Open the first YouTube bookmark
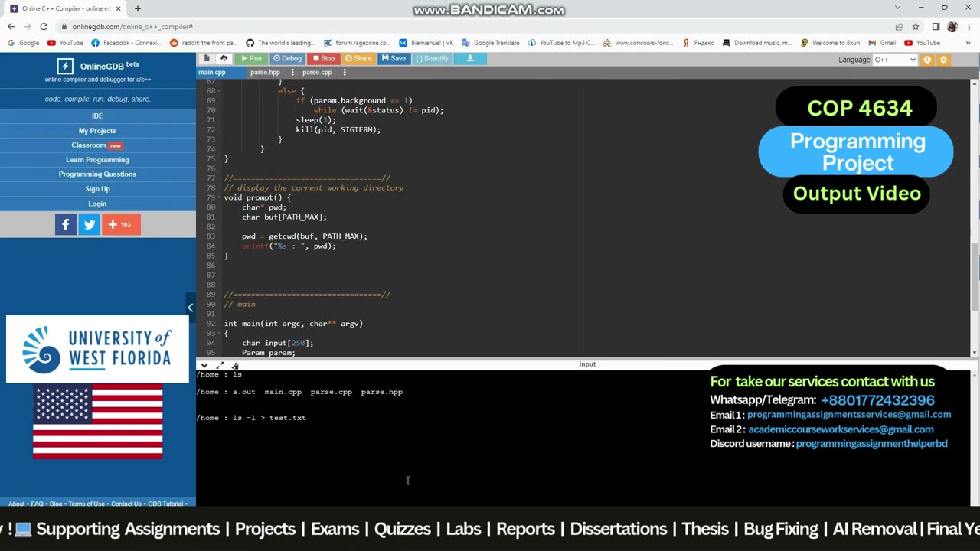The width and height of the screenshot is (980, 551). coord(65,43)
